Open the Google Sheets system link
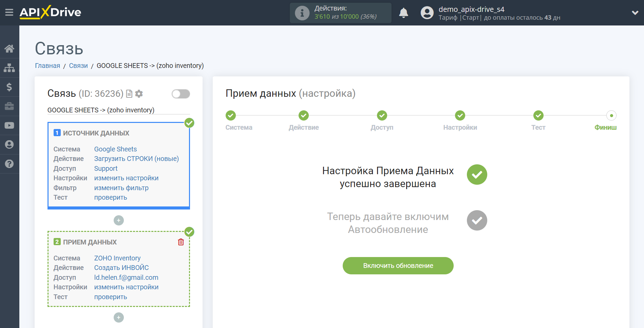 pyautogui.click(x=115, y=149)
